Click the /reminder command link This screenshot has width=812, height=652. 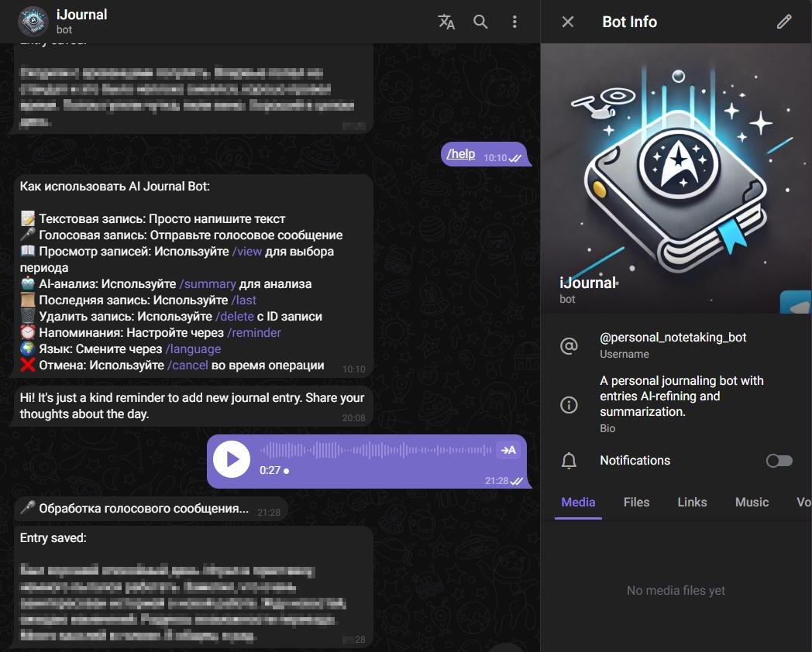pos(253,333)
